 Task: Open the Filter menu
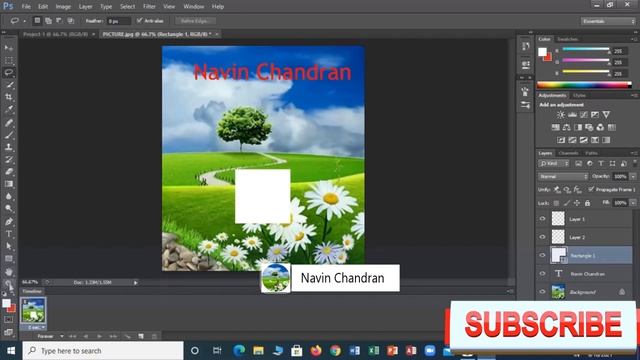[149, 7]
